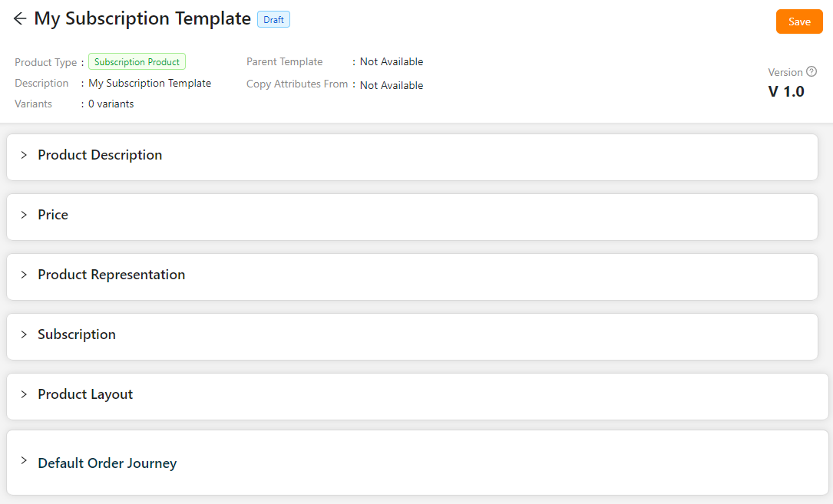Click the Subscription Product type tag

point(137,62)
